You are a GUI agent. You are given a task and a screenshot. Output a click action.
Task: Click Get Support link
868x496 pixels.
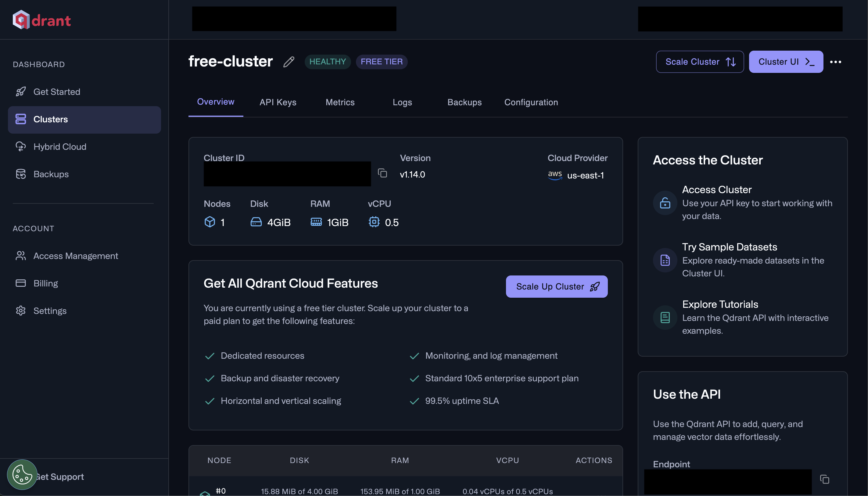click(59, 476)
